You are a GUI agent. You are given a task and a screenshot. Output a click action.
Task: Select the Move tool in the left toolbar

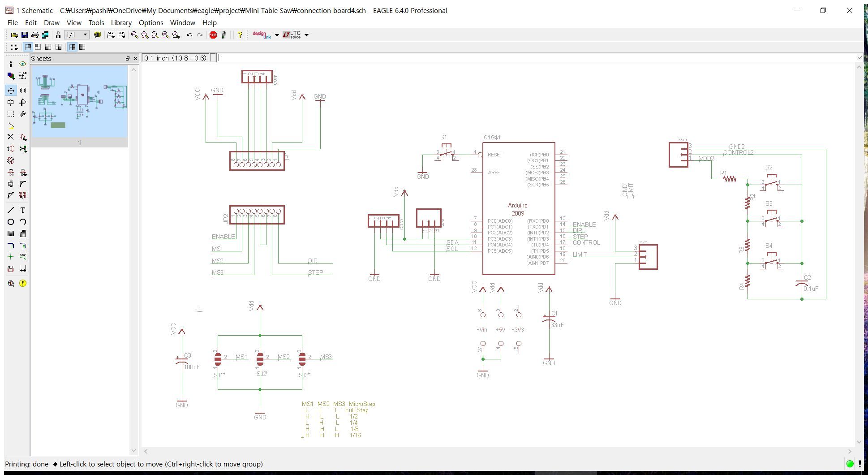(x=11, y=91)
